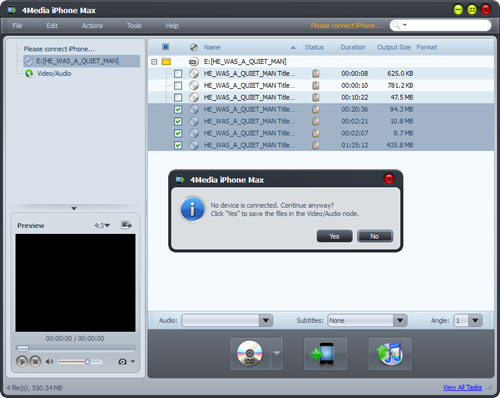Click the preview playback progress bar

[76, 348]
